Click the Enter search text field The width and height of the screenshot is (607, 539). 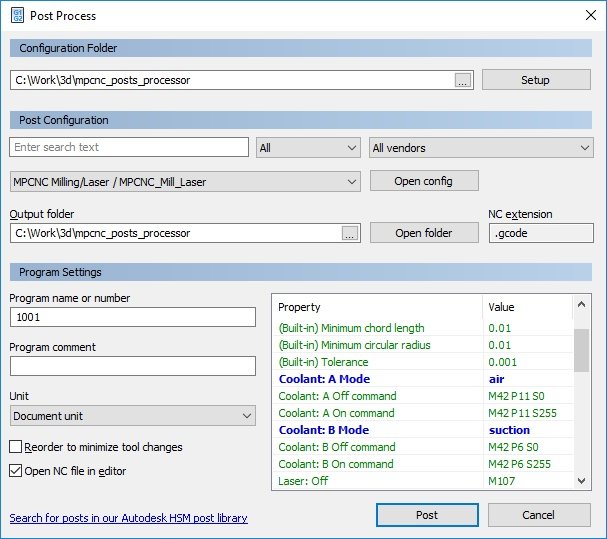coord(129,148)
